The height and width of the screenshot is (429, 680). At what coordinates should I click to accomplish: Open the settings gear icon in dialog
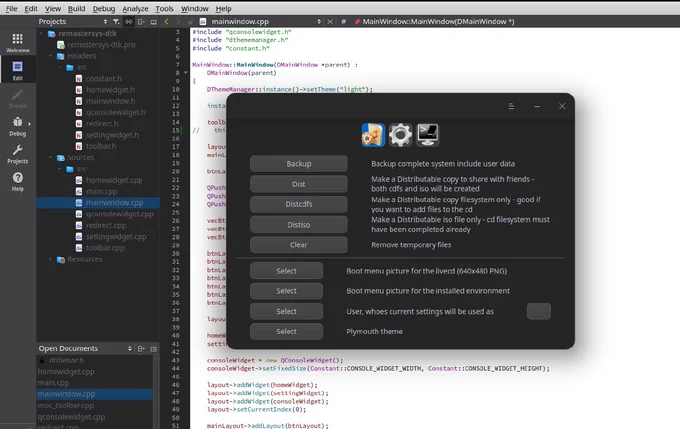point(400,135)
